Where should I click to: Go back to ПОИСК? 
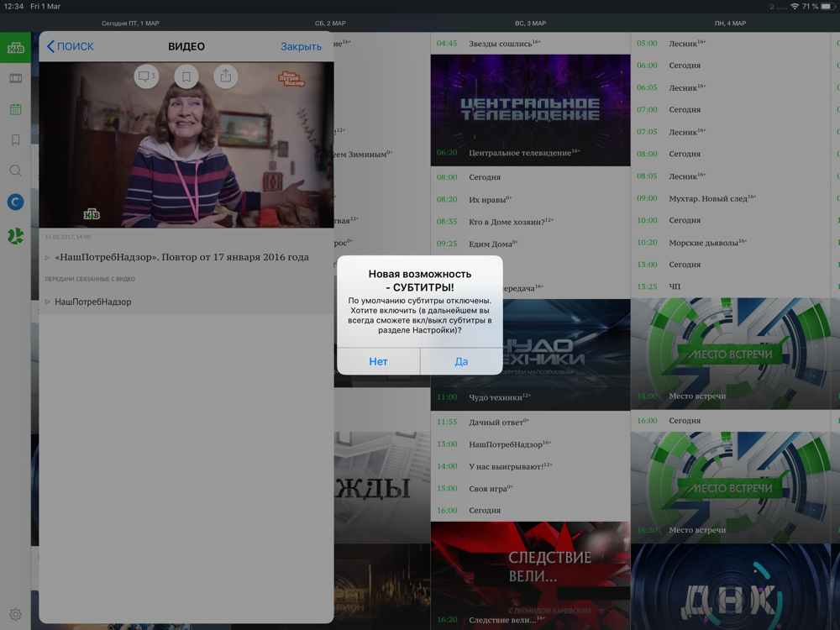[x=71, y=46]
